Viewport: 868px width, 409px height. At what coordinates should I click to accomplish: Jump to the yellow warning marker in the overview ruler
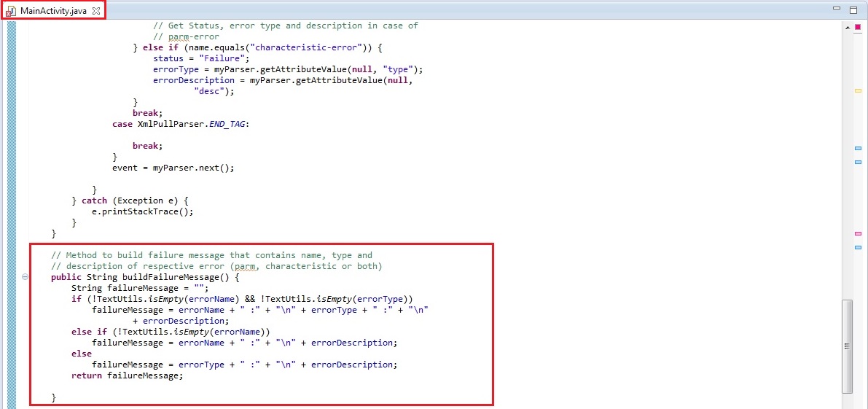[858, 90]
